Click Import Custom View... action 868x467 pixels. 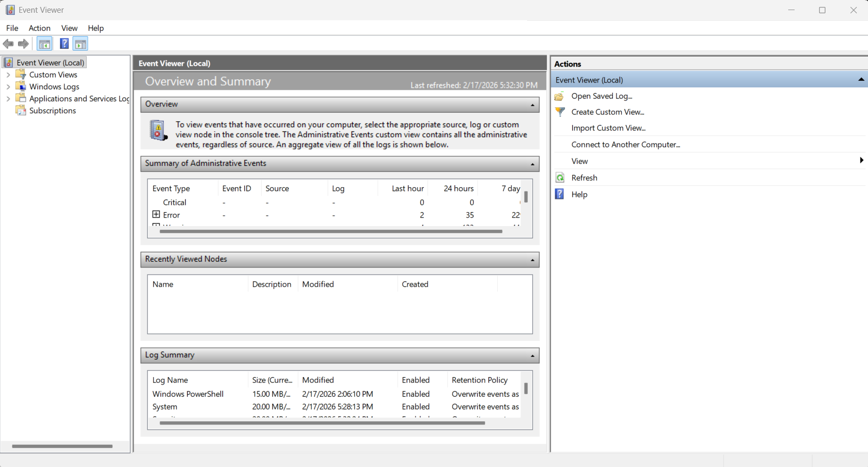pos(608,128)
